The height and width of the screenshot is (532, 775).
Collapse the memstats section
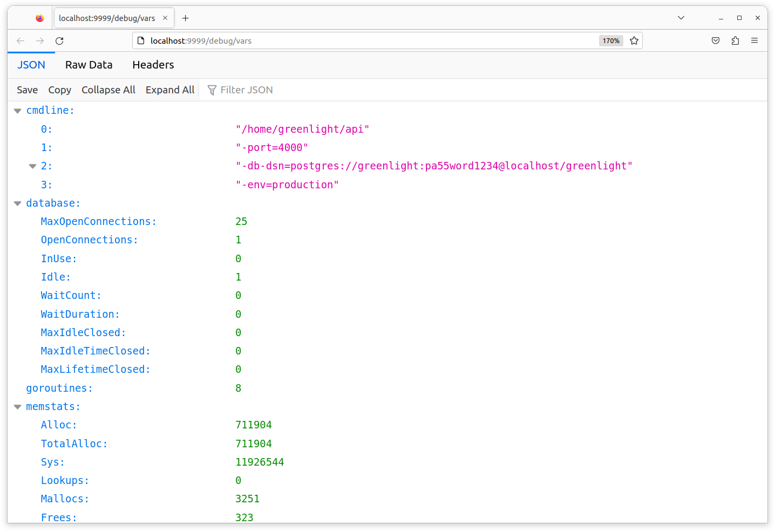[17, 407]
